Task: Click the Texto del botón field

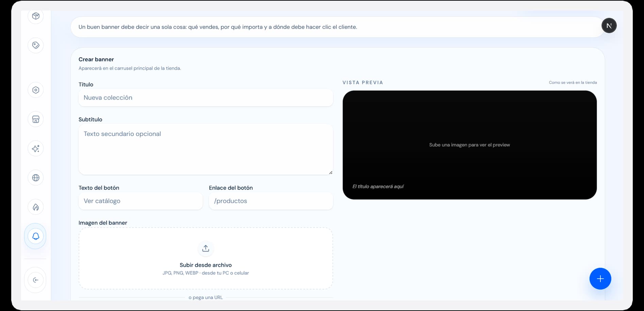Action: click(141, 201)
